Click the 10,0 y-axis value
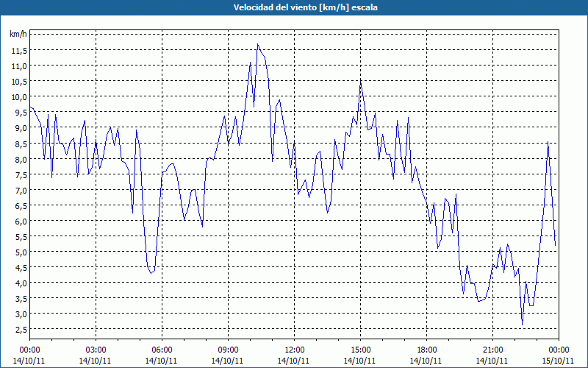This screenshot has height=368, width=588. (x=19, y=97)
